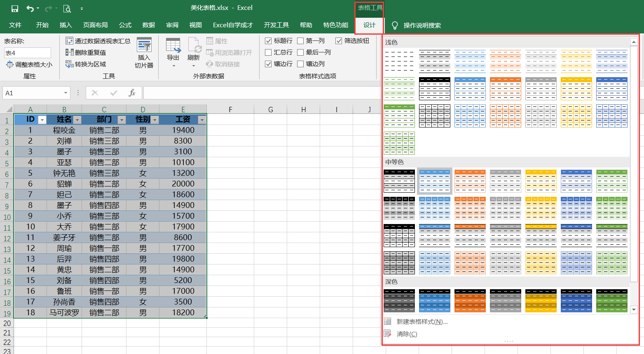The image size is (644, 354).
Task: Click the table name field 表4
Action: pyautogui.click(x=28, y=53)
